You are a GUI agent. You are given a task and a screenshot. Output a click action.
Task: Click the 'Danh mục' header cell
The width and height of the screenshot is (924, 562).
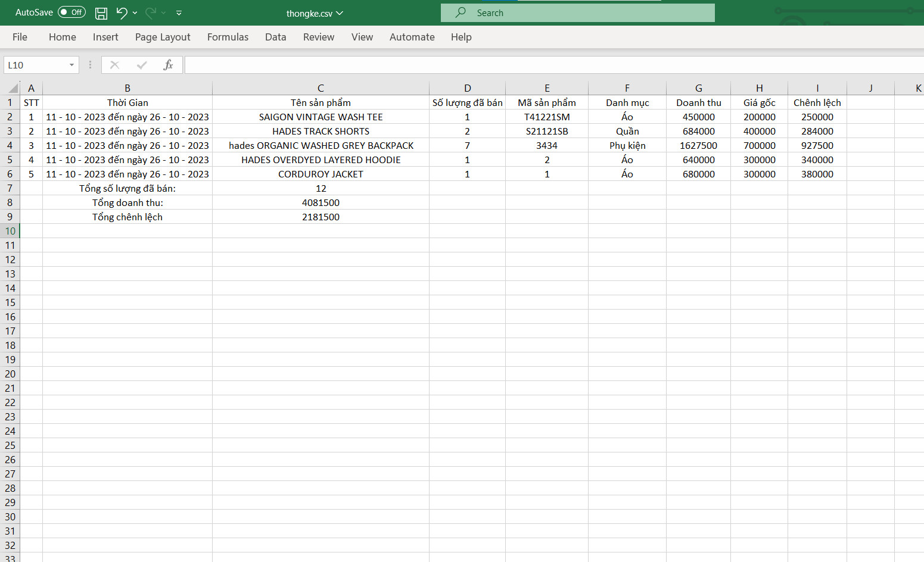tap(627, 102)
